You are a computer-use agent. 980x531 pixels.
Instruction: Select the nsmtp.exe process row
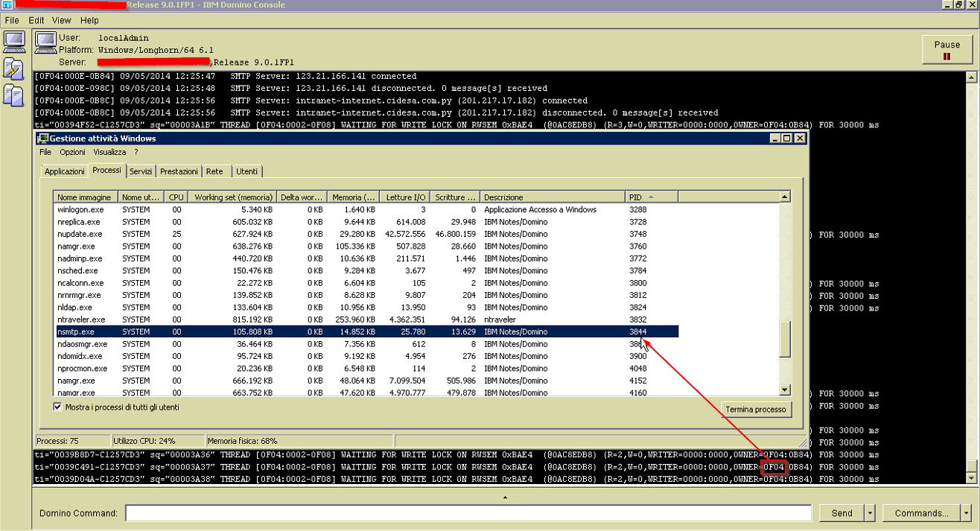[366, 331]
